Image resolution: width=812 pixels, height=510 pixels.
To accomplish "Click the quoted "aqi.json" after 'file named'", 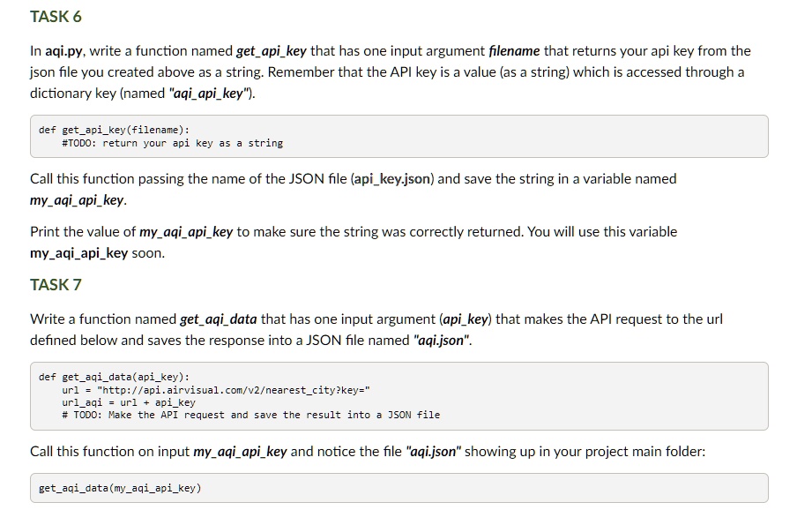I will 441,341.
